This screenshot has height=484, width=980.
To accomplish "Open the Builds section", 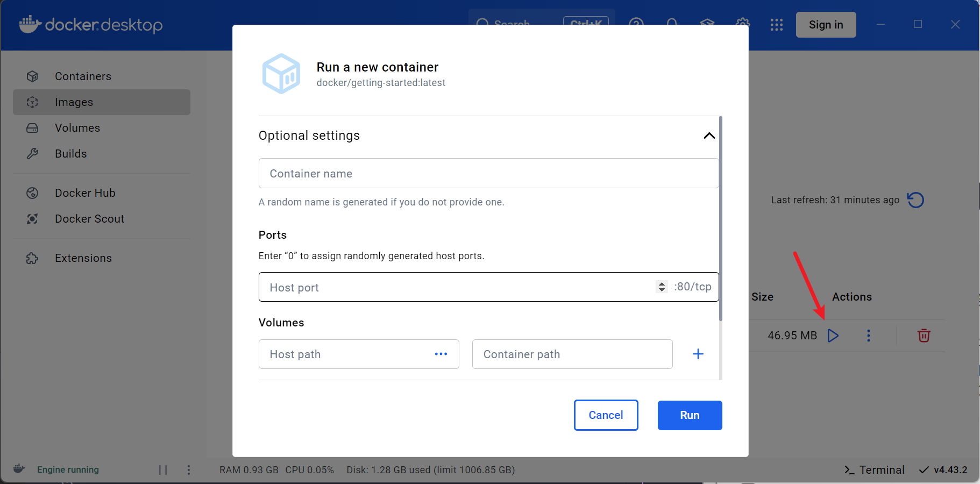I will pos(71,154).
